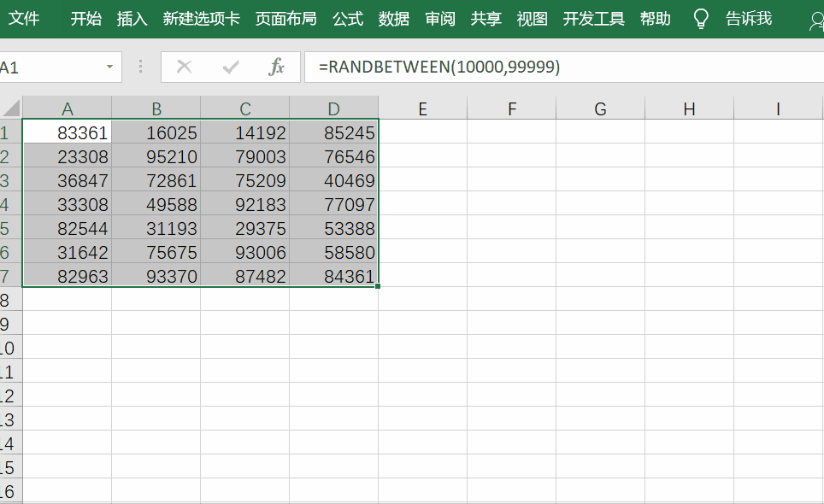Click cell containing 36847
The width and height of the screenshot is (824, 504).
click(x=68, y=180)
